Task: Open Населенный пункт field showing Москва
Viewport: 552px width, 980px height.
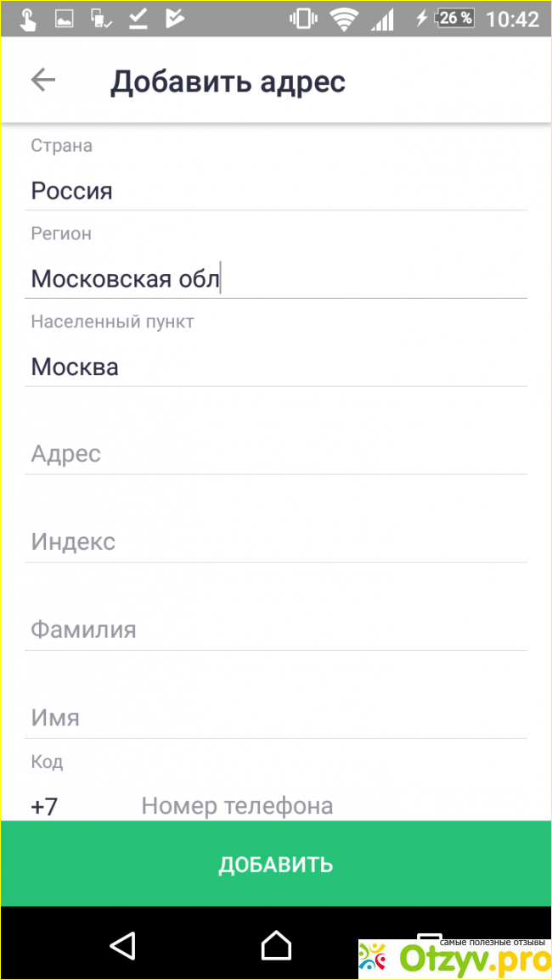Action: click(x=275, y=367)
